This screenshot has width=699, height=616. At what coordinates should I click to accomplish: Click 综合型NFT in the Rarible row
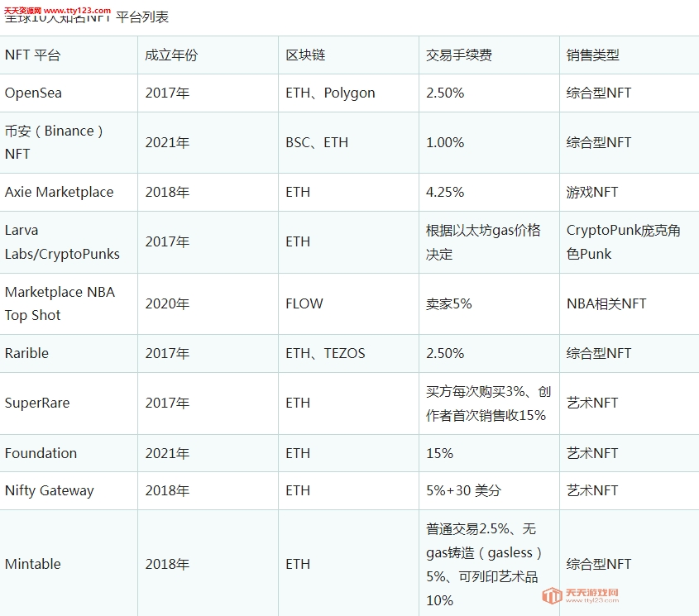point(599,353)
